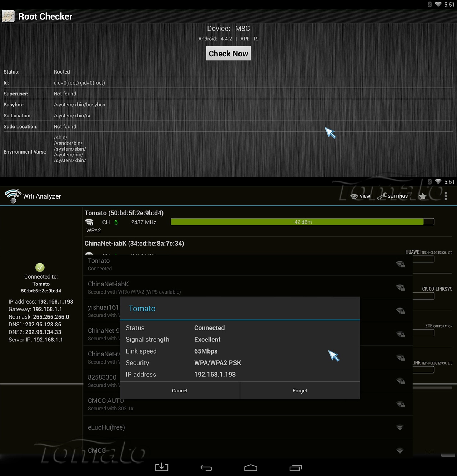Click the ZTE CORPORATION signal bar
The width and height of the screenshot is (457, 476).
click(423, 333)
